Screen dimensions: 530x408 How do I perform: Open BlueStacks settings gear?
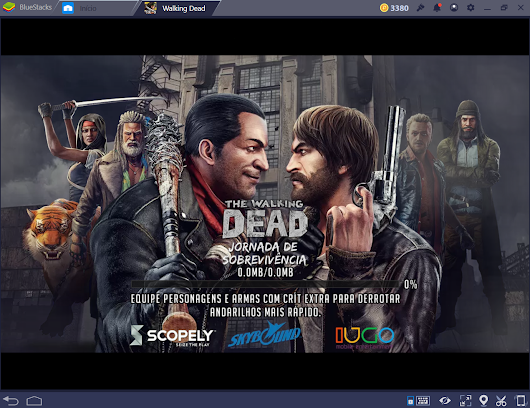pyautogui.click(x=470, y=7)
